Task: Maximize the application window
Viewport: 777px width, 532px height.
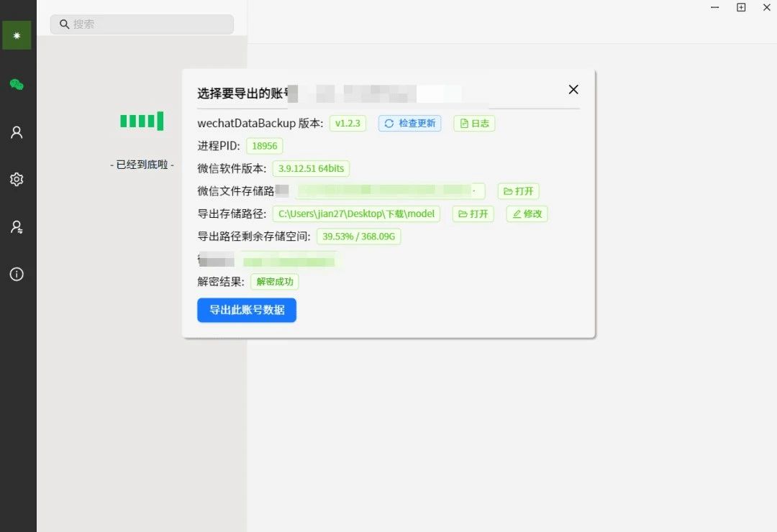Action: click(x=741, y=7)
